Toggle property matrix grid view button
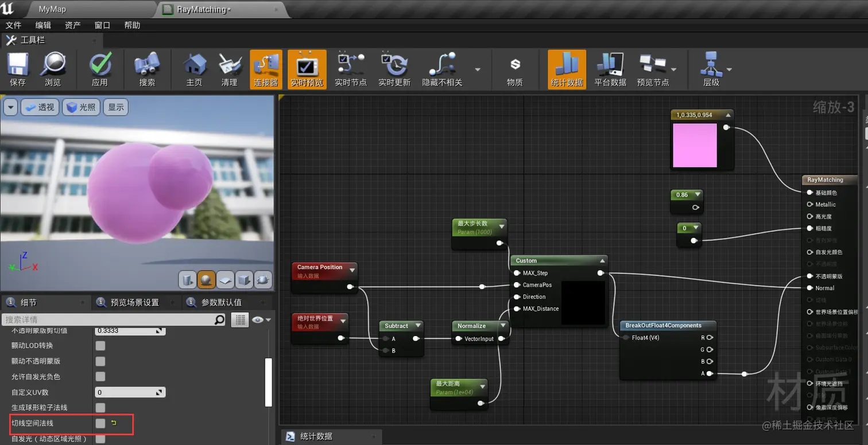Image resolution: width=868 pixels, height=445 pixels. coord(239,320)
